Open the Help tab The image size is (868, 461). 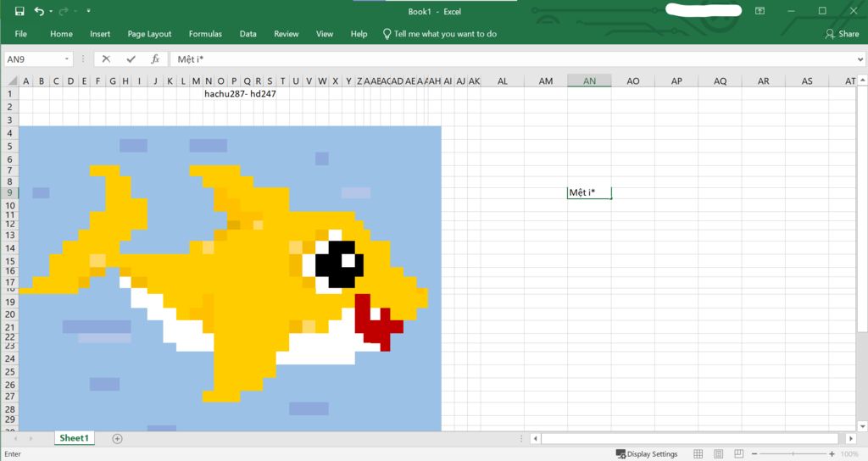[x=359, y=34]
